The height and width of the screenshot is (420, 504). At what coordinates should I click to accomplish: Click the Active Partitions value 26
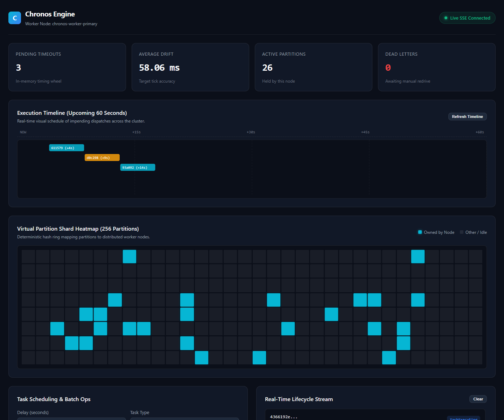click(x=267, y=68)
